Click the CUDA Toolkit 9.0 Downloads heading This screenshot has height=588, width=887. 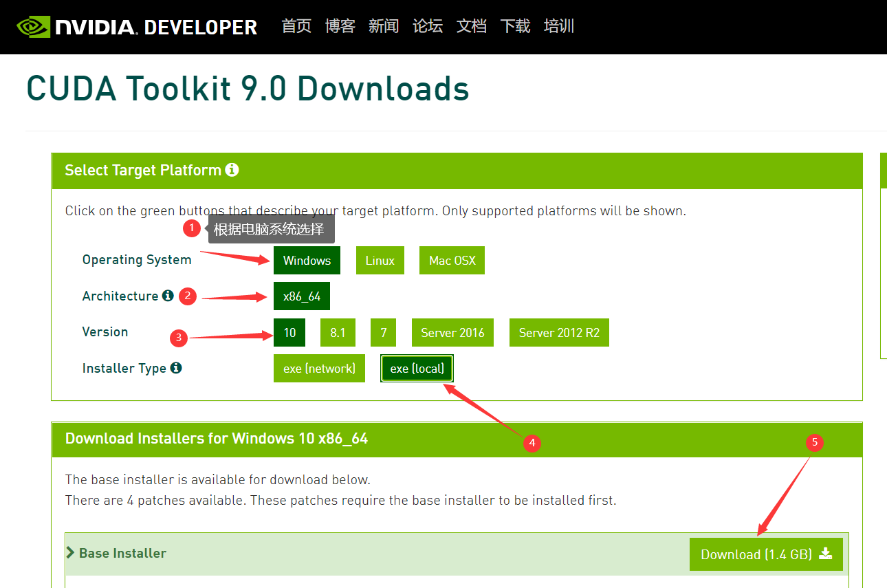pos(248,89)
